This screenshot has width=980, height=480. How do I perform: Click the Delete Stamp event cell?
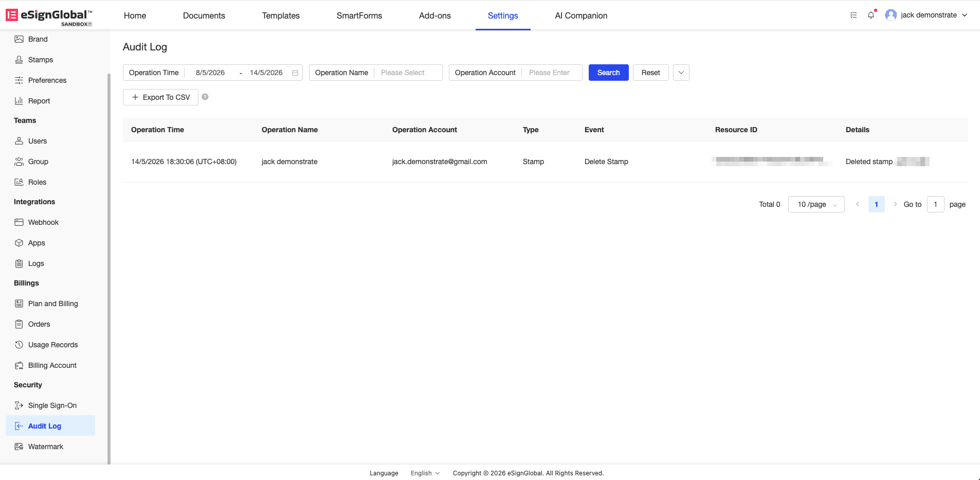pos(606,162)
